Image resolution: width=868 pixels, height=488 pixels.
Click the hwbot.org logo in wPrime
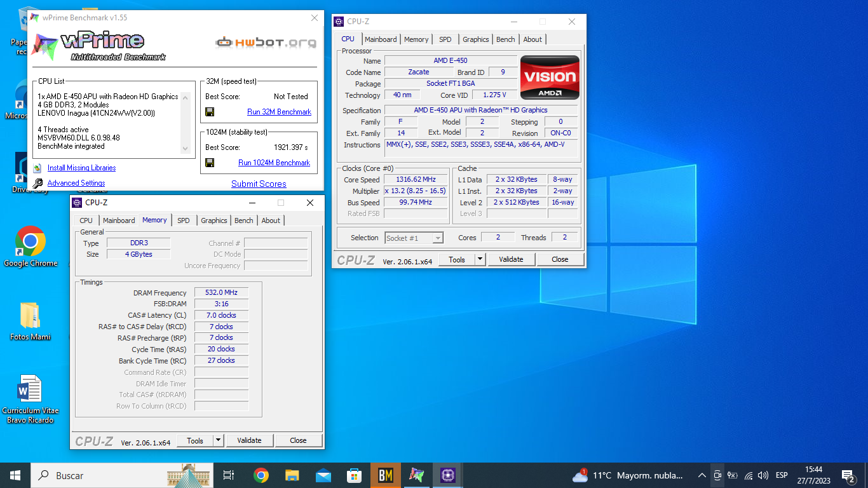[266, 43]
